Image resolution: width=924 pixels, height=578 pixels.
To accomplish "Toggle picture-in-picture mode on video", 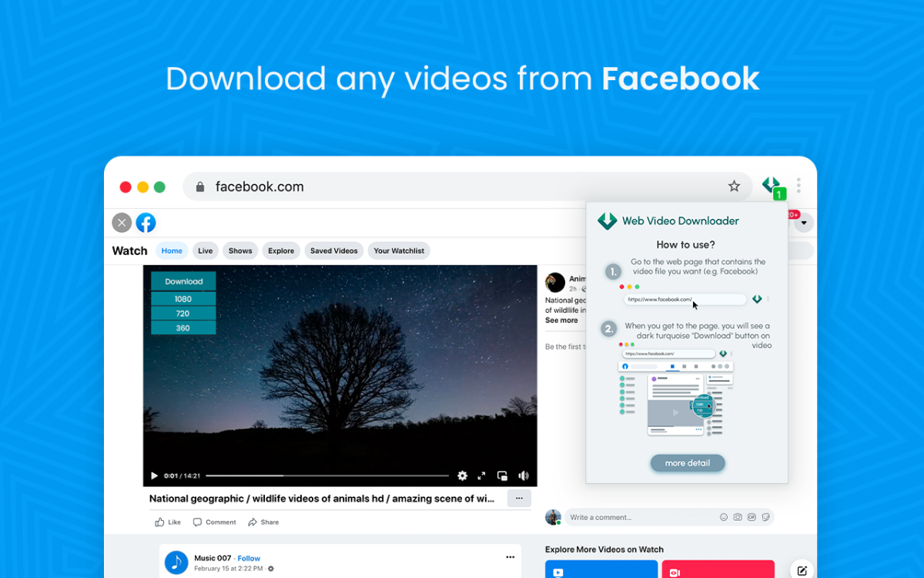I will 502,476.
